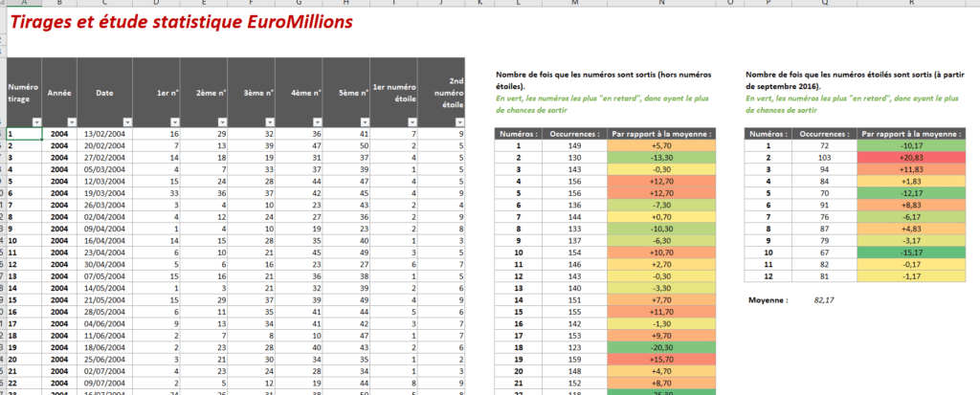Open the 4ème n° filter dropdown
This screenshot has height=395, width=980.
317,122
